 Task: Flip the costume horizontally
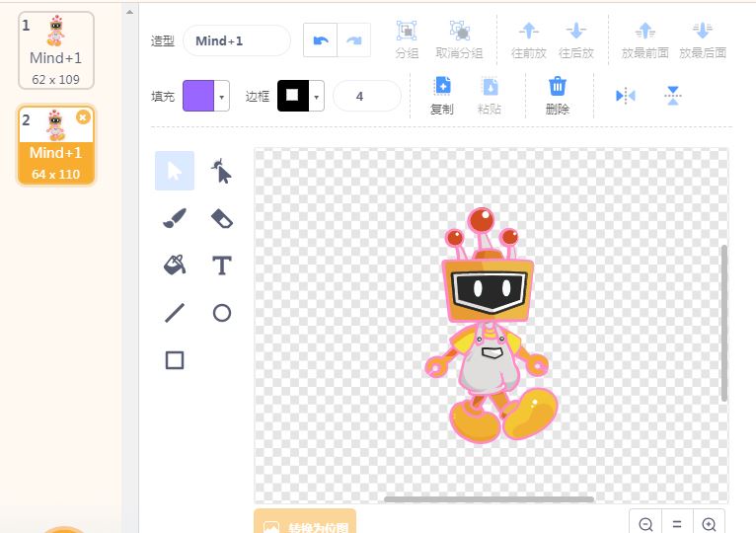coord(626,96)
